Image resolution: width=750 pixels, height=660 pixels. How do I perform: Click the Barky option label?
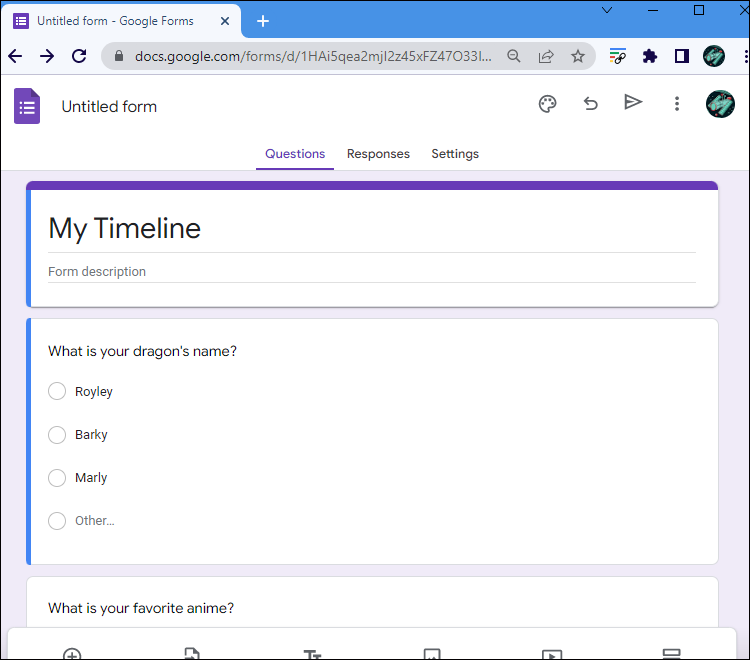pyautogui.click(x=91, y=435)
